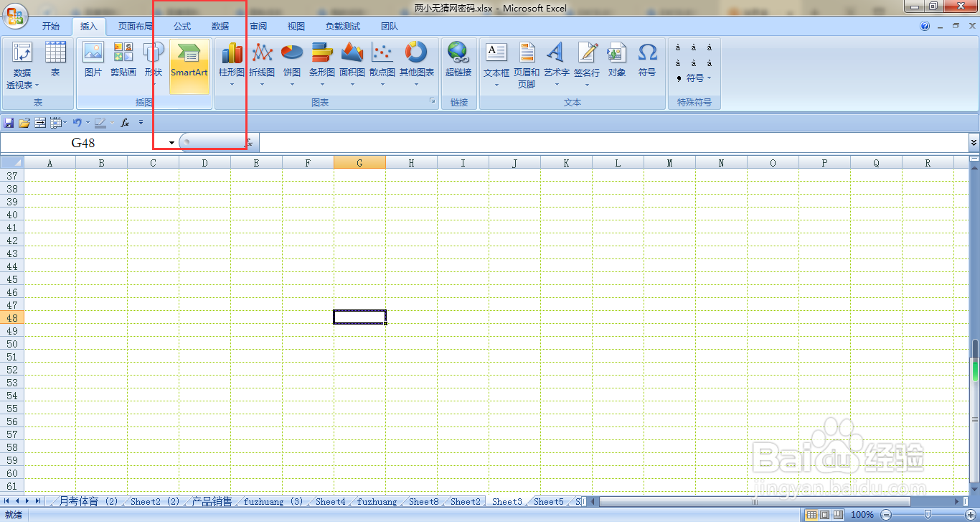Click Undo arrow in quick toolbar
The image size is (980, 522).
pyautogui.click(x=77, y=123)
